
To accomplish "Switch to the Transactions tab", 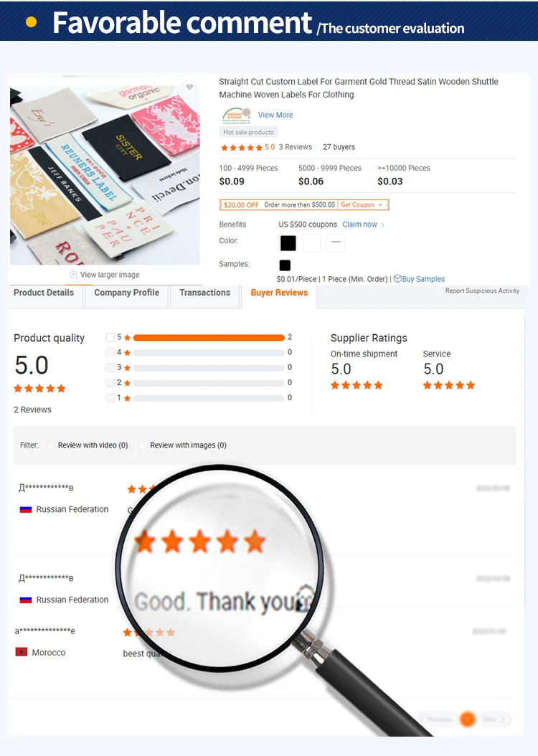I will pyautogui.click(x=205, y=293).
